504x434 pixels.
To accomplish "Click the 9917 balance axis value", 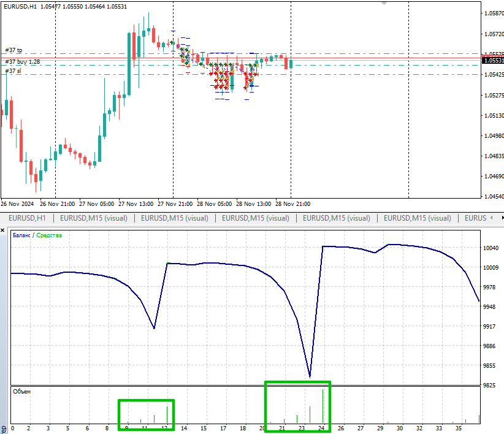I will 489,326.
